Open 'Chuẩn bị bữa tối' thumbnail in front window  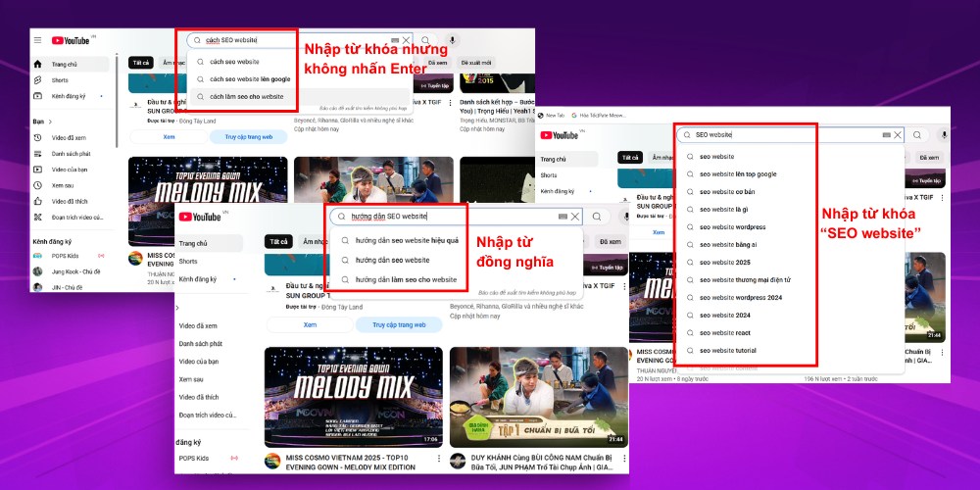[539, 397]
